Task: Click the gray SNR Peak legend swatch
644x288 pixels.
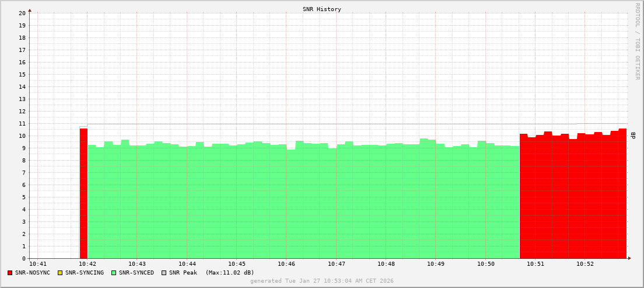Action: point(164,273)
